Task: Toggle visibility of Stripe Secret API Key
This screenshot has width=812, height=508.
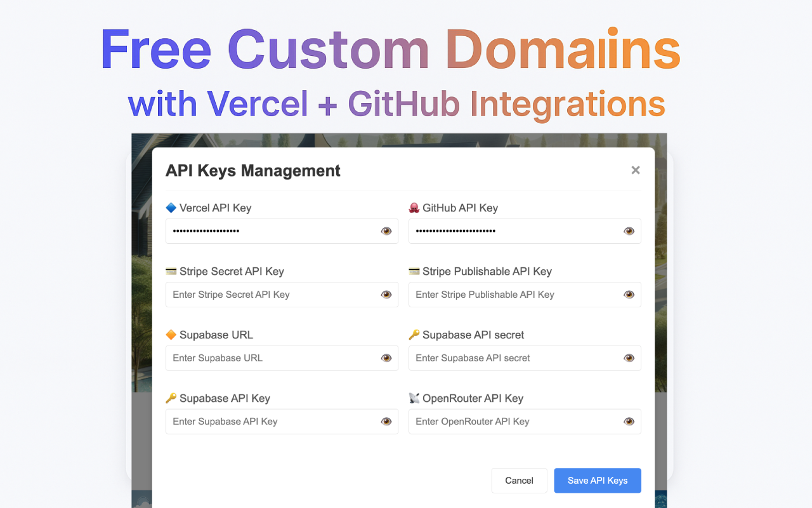Action: (x=386, y=295)
